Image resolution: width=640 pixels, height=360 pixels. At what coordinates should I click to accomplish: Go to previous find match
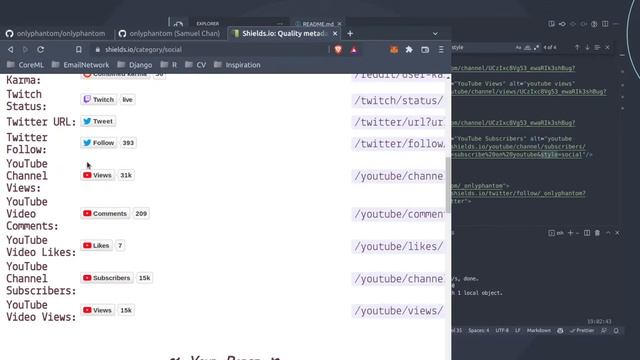point(577,47)
